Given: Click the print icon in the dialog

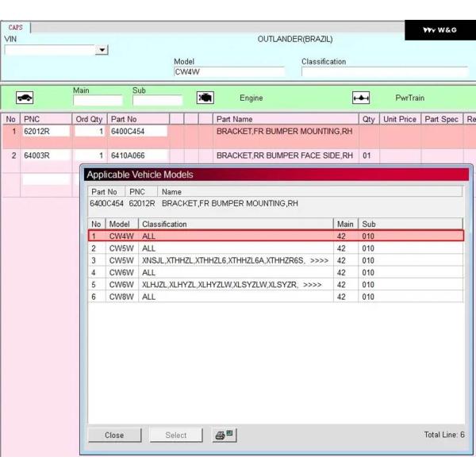Looking at the screenshot, I should (225, 435).
